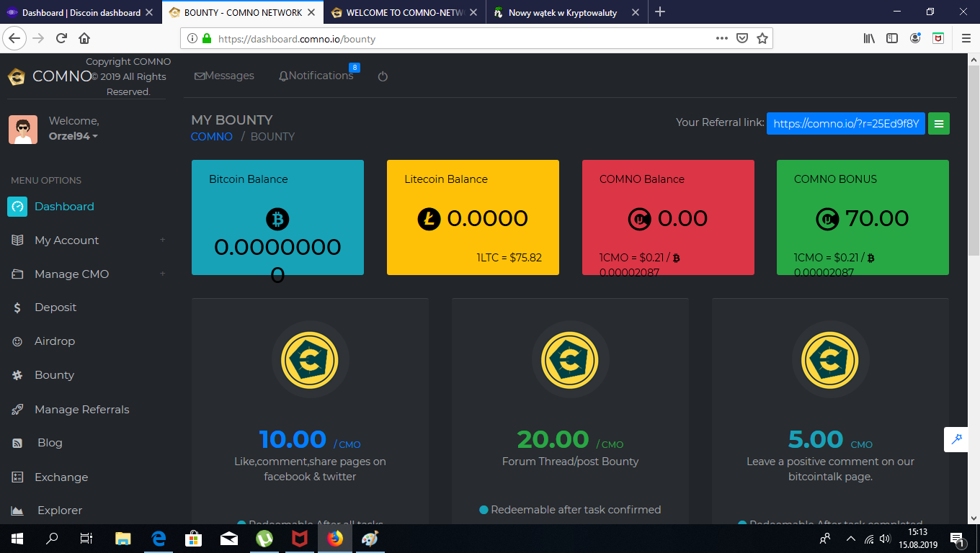980x553 pixels.
Task: Reload the page with the refresh icon
Action: (61, 39)
